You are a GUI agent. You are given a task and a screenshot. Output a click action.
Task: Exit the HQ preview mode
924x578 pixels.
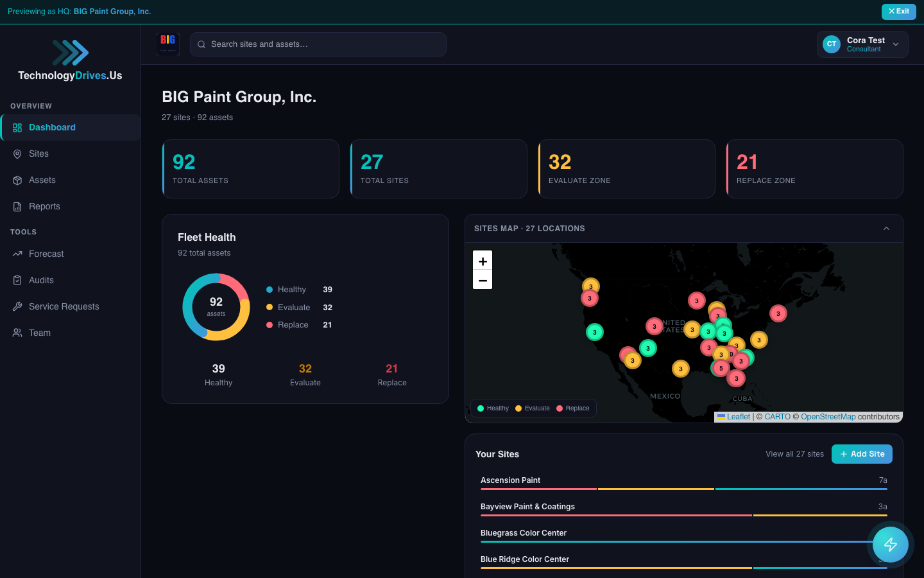898,12
